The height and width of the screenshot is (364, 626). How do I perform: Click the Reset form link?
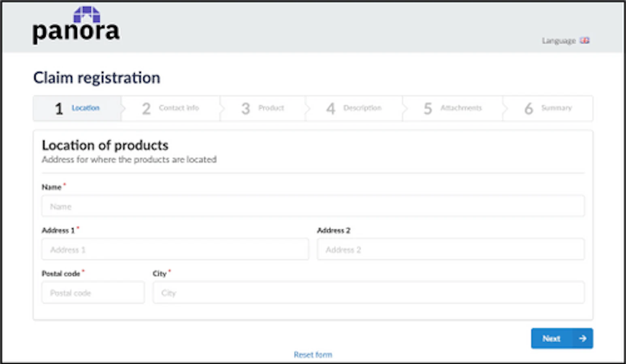(x=313, y=355)
